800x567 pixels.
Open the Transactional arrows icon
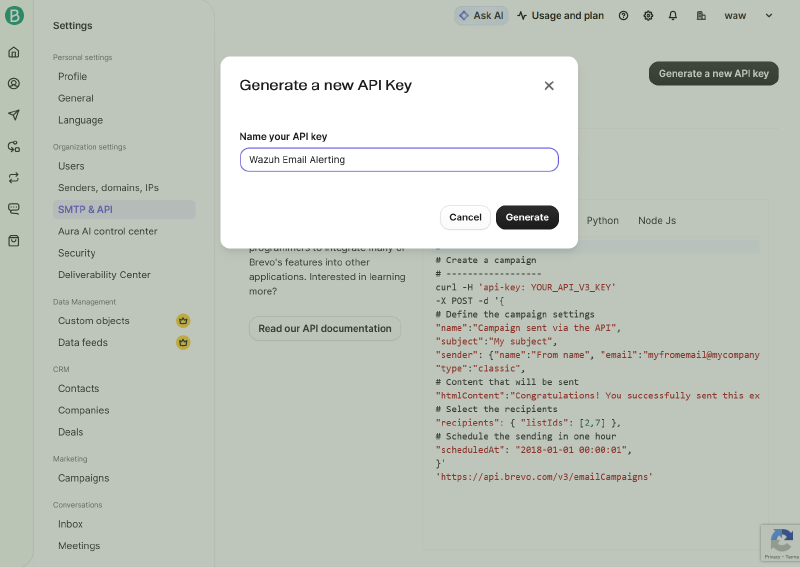(14, 178)
